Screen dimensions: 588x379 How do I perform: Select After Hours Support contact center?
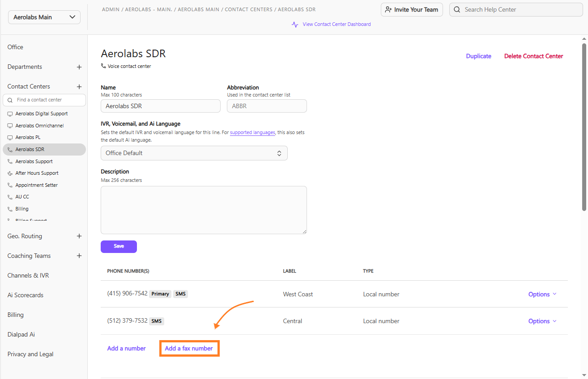coord(37,173)
